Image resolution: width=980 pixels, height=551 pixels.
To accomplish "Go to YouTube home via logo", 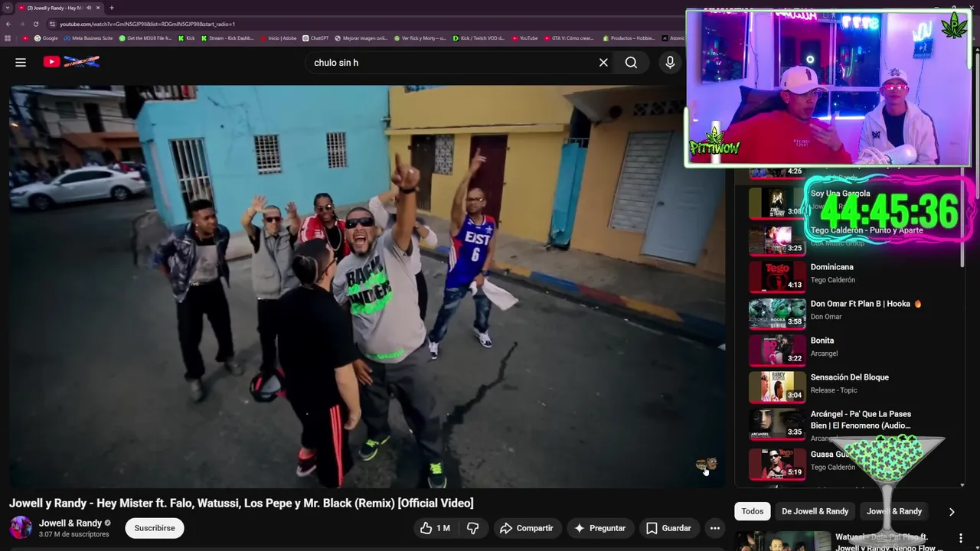I will tap(71, 62).
